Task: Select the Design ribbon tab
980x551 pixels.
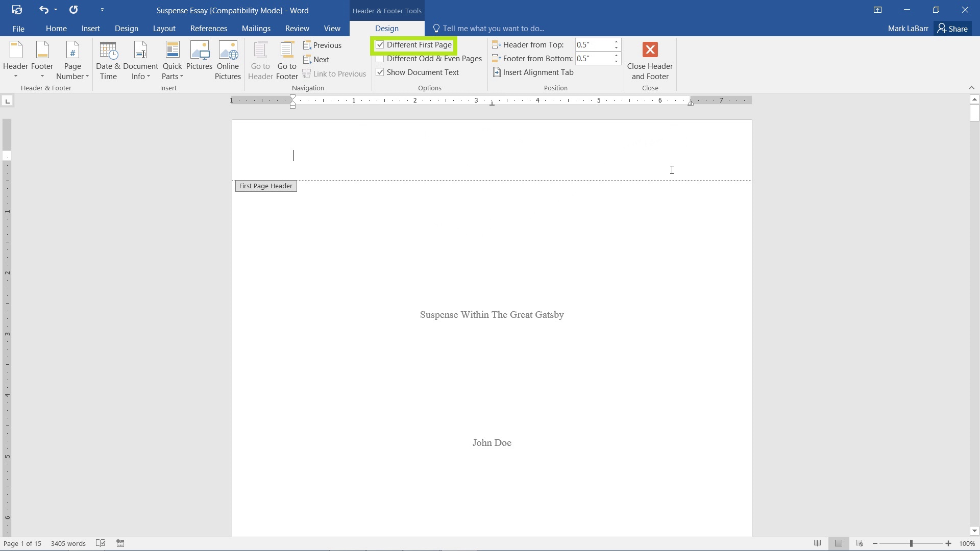Action: pyautogui.click(x=387, y=28)
